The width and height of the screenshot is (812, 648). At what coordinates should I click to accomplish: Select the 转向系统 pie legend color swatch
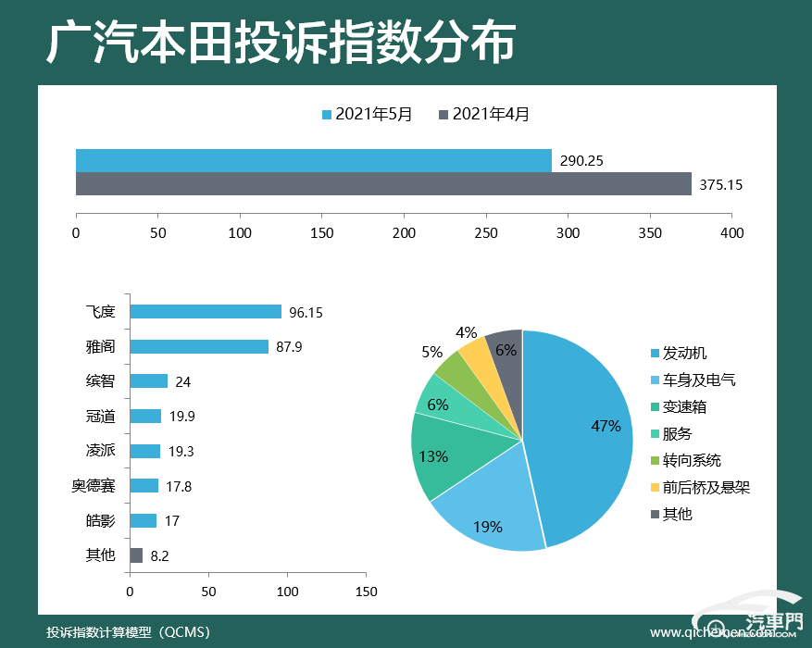(656, 461)
